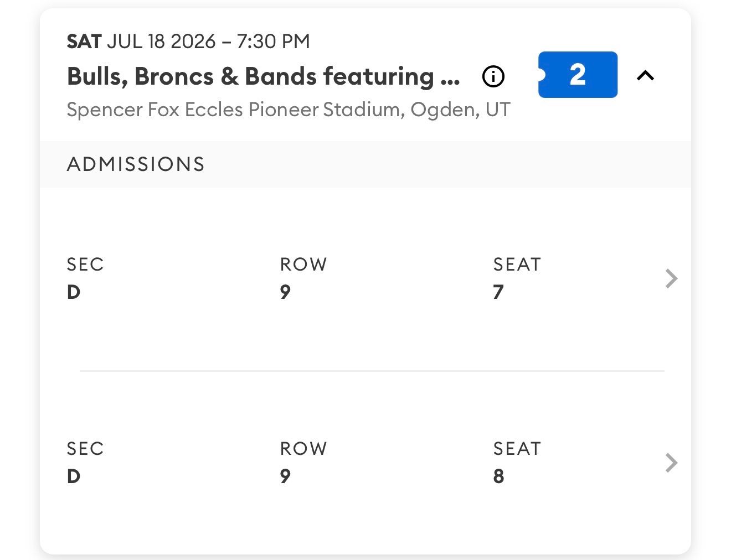
Task: Collapse the event card with the up chevron
Action: click(646, 75)
